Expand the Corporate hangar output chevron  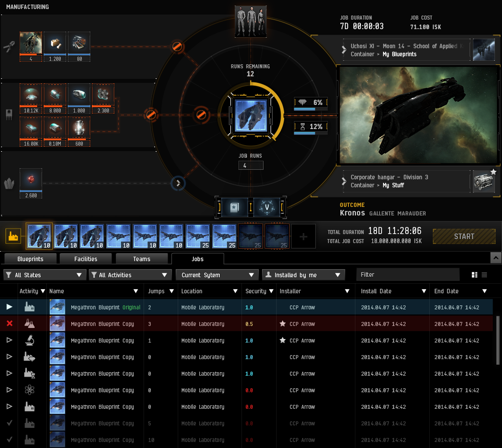pos(344,181)
